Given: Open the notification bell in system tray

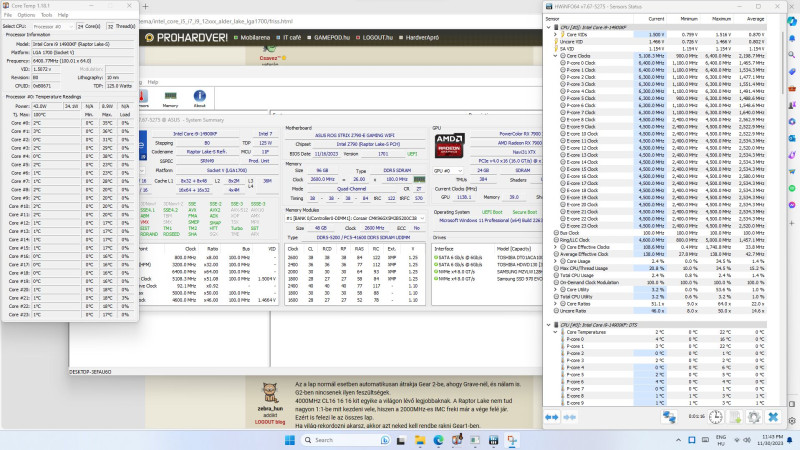Looking at the screenshot, I should (x=790, y=440).
